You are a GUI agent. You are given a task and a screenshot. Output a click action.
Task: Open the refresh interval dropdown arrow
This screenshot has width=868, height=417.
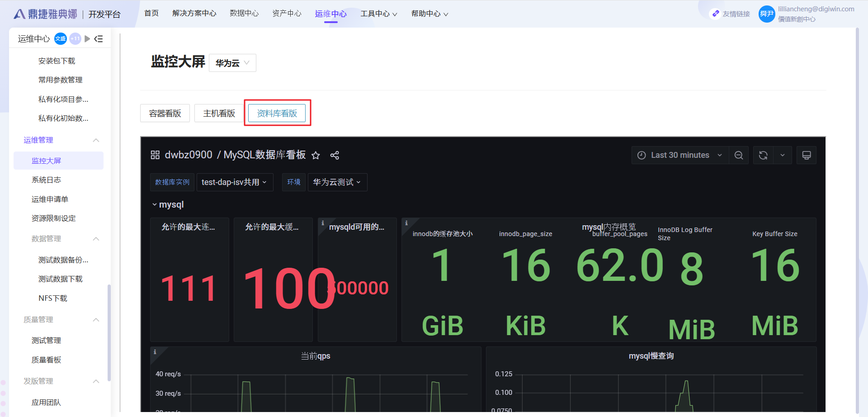[x=783, y=155]
